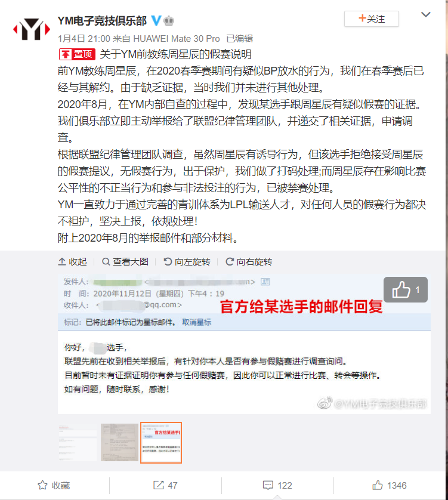Open 查看大图 to view full image
448x500 pixels.
pos(125,261)
